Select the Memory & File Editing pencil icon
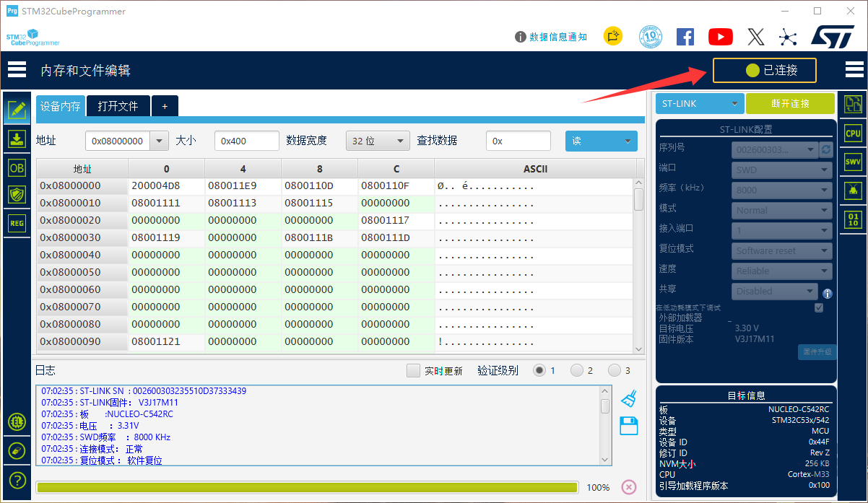 click(x=17, y=110)
